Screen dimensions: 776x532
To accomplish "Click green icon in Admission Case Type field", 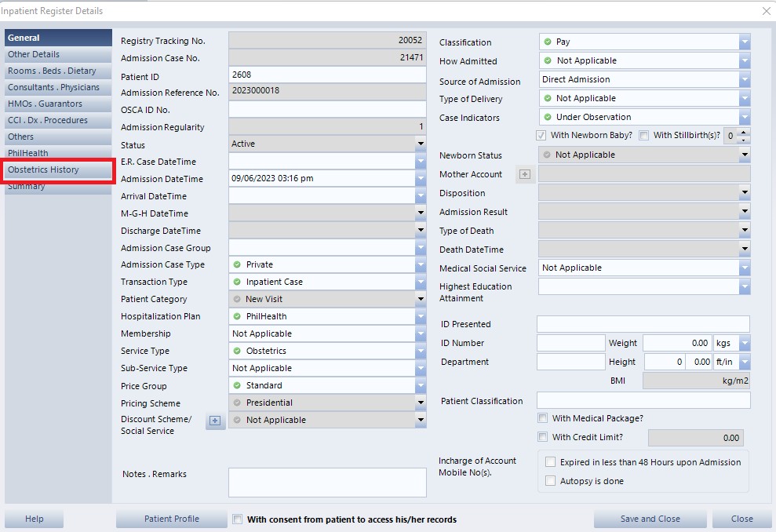I will [237, 264].
